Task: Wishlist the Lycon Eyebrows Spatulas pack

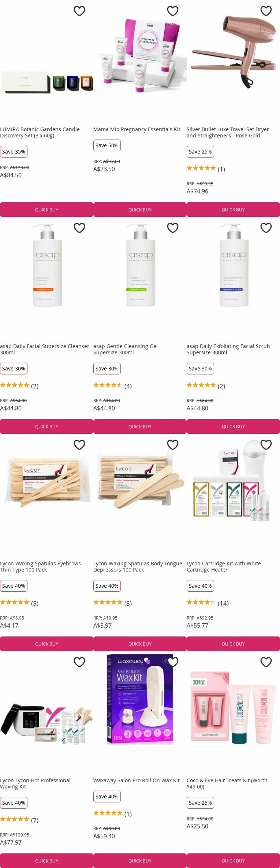Action: click(x=79, y=445)
